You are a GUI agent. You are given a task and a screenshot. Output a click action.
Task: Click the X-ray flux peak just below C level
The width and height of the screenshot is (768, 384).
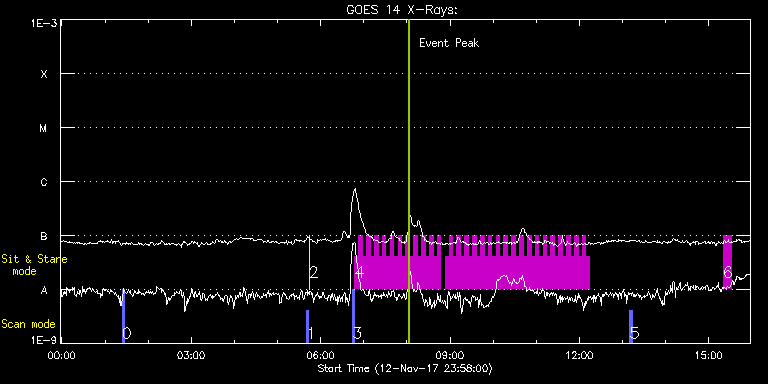355,190
